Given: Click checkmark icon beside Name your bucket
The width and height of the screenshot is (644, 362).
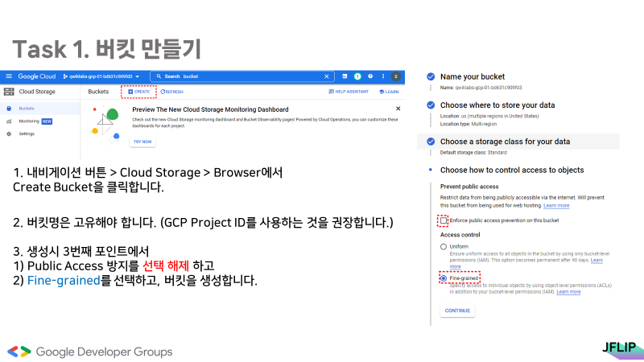Looking at the screenshot, I should pos(431,76).
